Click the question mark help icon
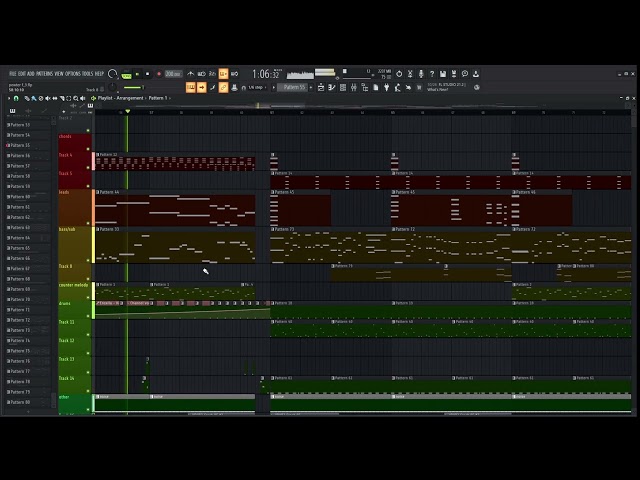The width and height of the screenshot is (640, 480). [432, 74]
